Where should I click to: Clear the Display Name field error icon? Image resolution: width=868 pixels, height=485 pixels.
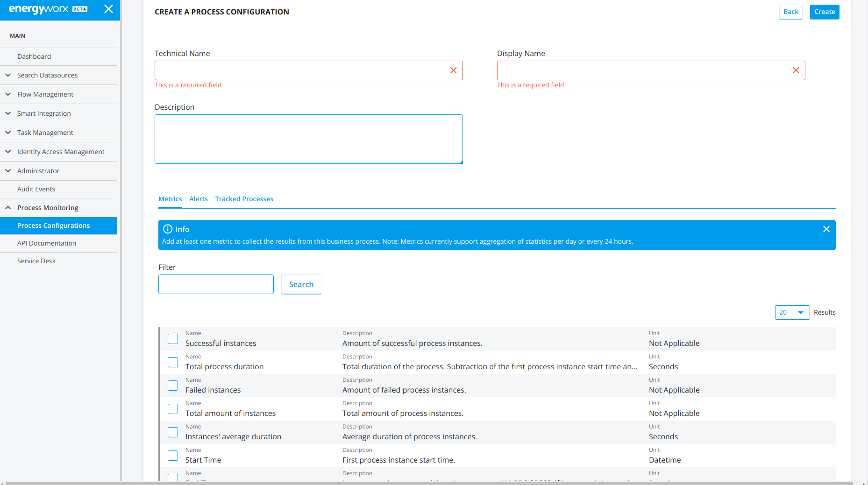pyautogui.click(x=796, y=70)
